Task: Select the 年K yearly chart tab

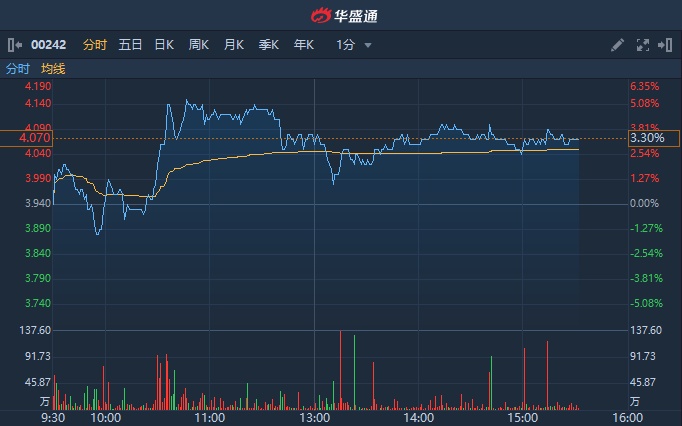Action: click(304, 45)
